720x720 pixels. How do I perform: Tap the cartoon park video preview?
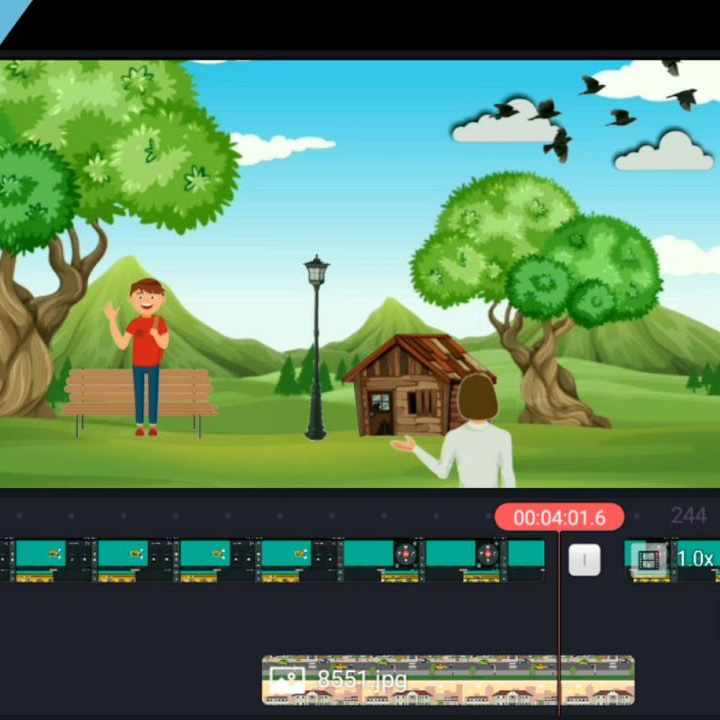(360, 274)
